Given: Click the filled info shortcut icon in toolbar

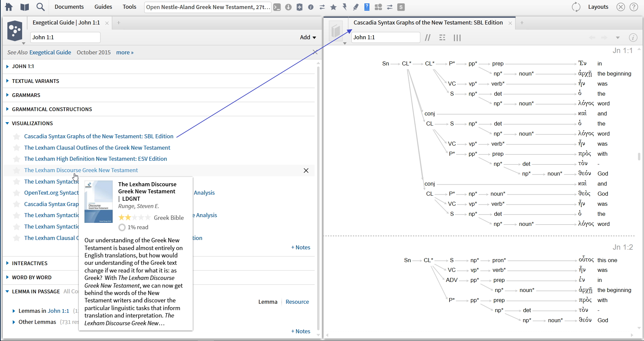Looking at the screenshot, I should click(311, 7).
